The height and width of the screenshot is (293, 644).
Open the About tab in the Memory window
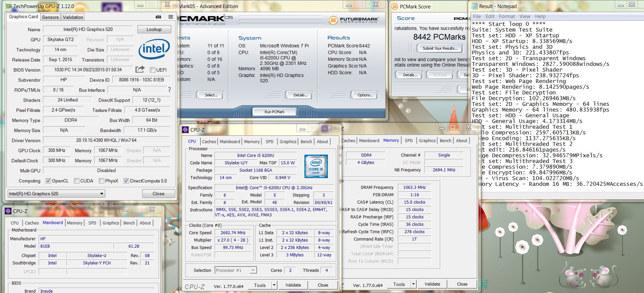[x=461, y=141]
